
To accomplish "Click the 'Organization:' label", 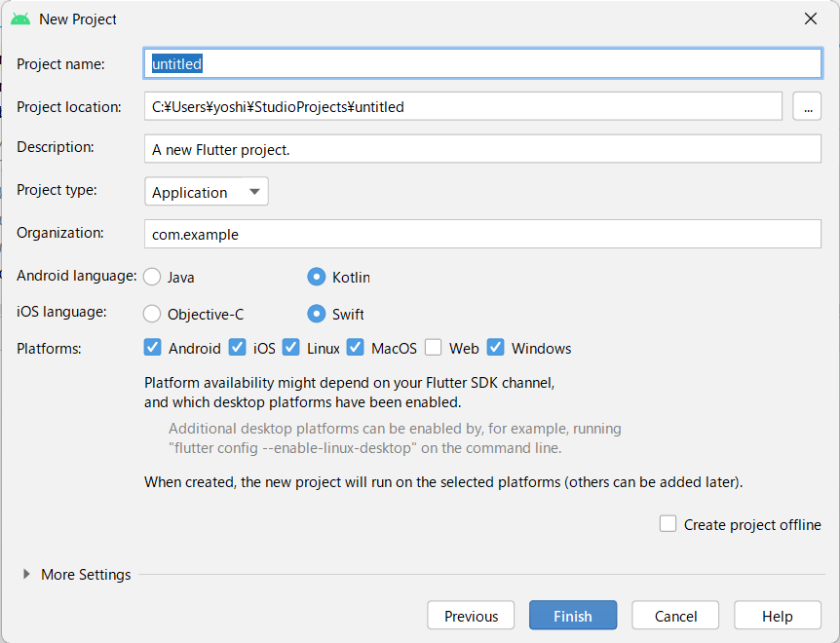I will pos(60,233).
